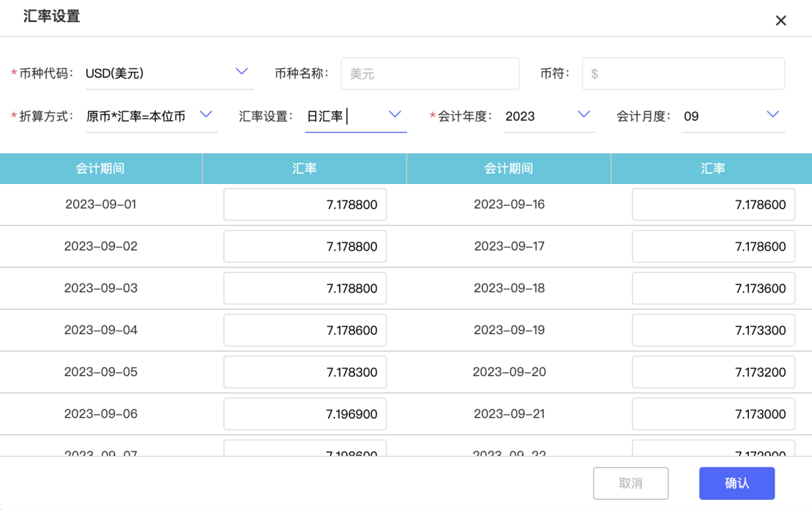Image resolution: width=812 pixels, height=510 pixels.
Task: Edit exchange rate for 2023-09-01
Action: coord(305,205)
